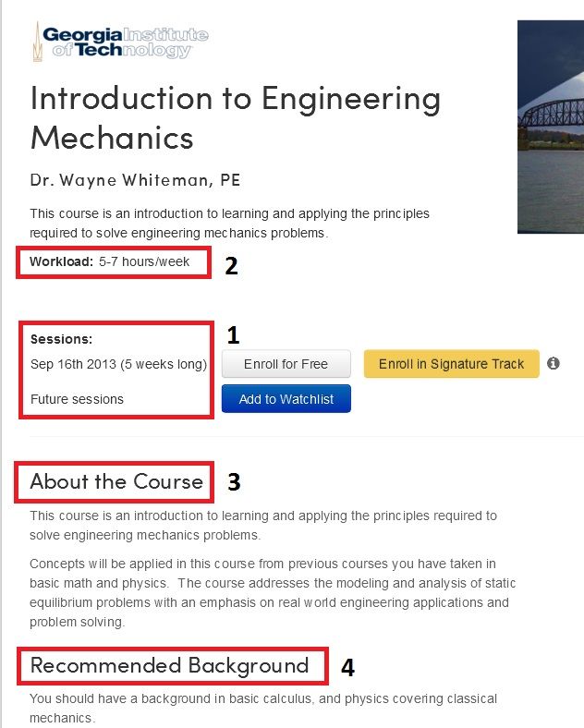This screenshot has width=584, height=728.
Task: Click the bridge course image thumbnail
Action: (551, 127)
